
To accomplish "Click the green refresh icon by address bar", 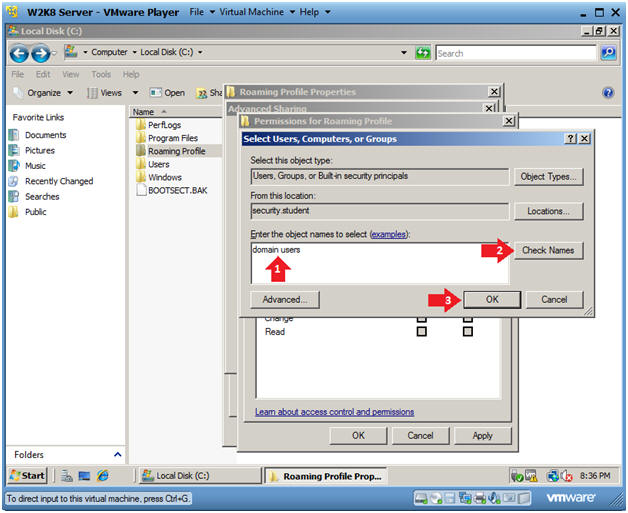I will point(423,52).
